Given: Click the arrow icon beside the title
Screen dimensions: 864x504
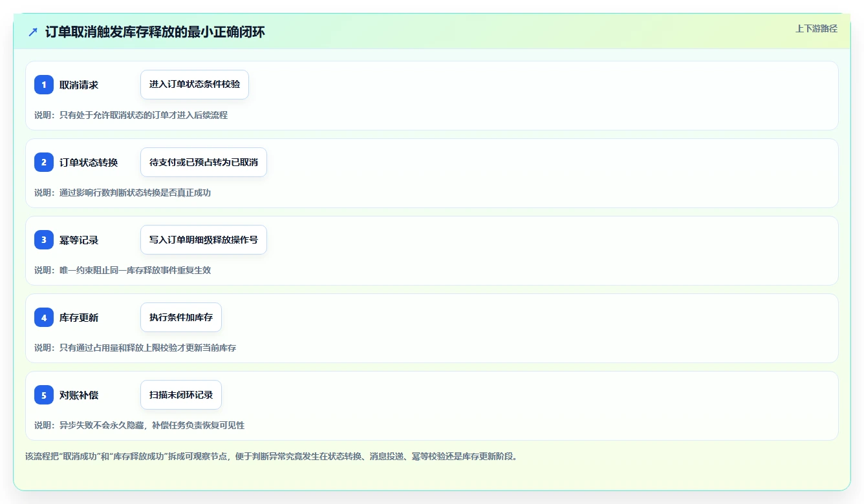Looking at the screenshot, I should pos(33,32).
